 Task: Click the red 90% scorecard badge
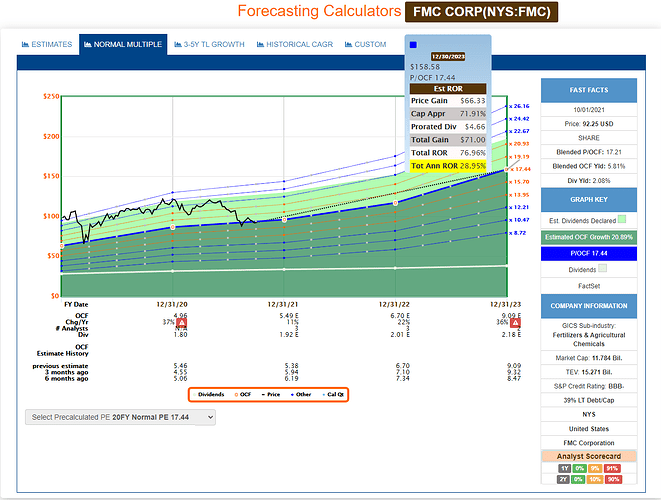click(x=613, y=479)
